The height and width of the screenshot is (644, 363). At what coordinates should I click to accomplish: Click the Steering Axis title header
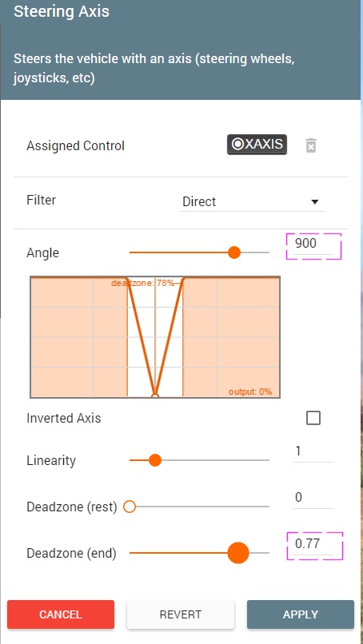pos(62,11)
